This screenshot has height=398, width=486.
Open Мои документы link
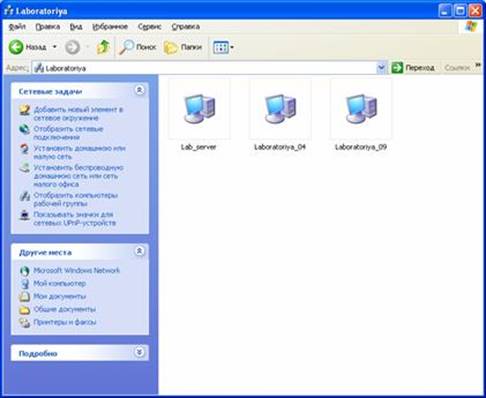pos(60,296)
